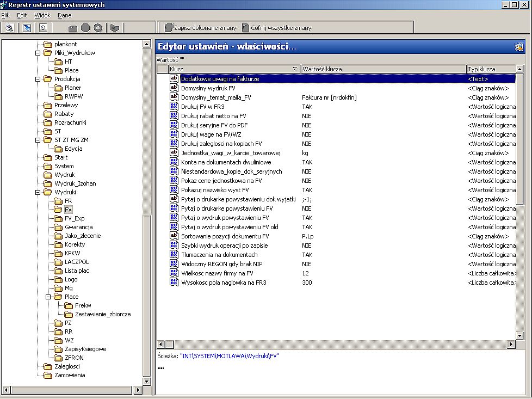Collapse the Wydruki tree node

coord(38,192)
